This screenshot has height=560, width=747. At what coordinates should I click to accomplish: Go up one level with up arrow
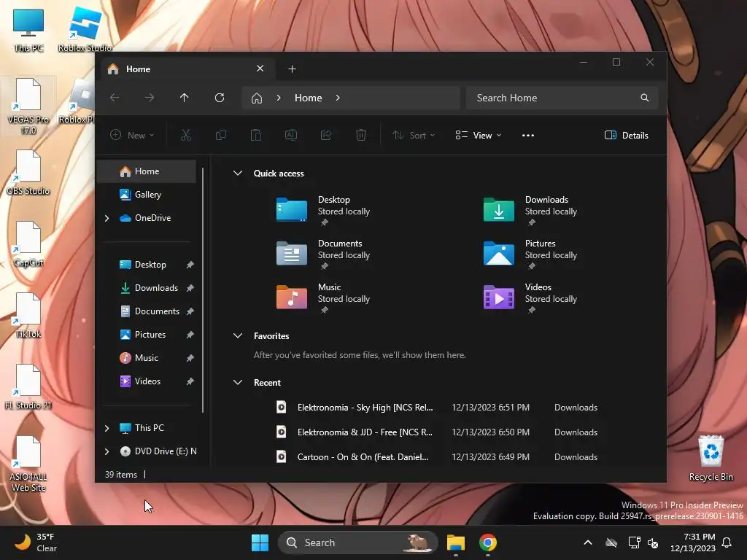pyautogui.click(x=185, y=98)
